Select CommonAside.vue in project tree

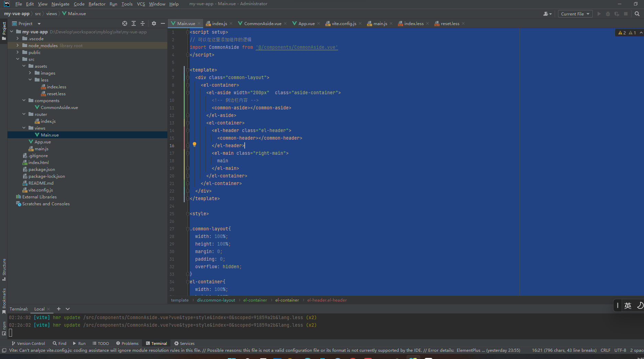pyautogui.click(x=59, y=107)
